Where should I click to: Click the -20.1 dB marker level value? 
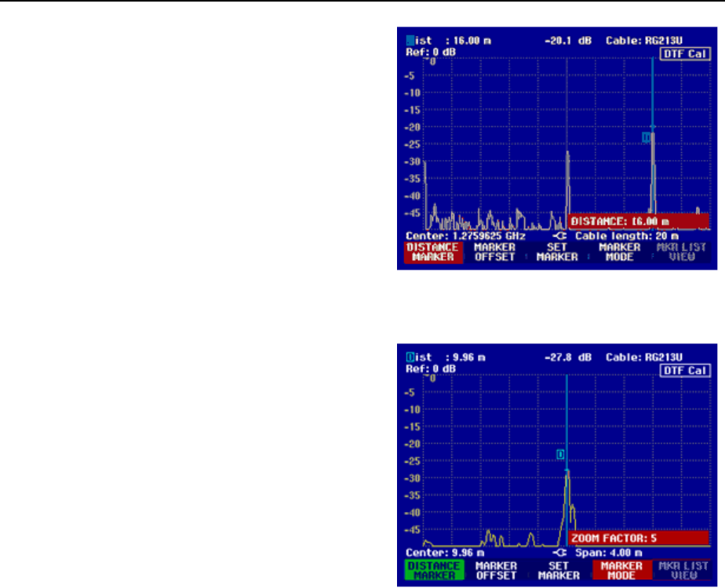(568, 41)
